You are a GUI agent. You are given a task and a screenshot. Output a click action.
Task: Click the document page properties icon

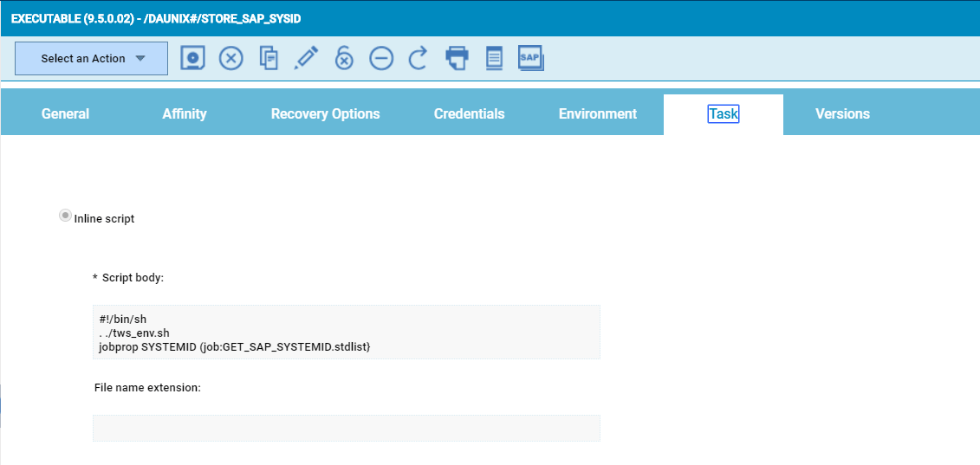tap(494, 58)
